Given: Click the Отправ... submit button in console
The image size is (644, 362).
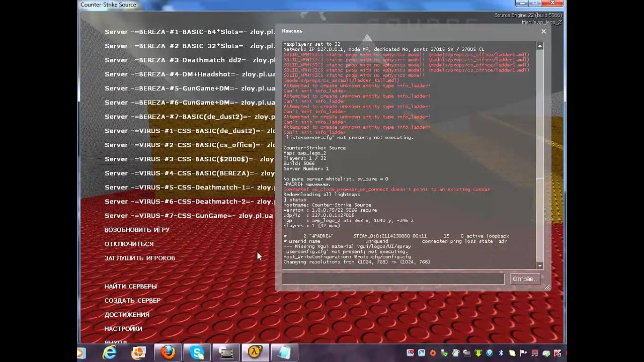Looking at the screenshot, I should point(525,279).
